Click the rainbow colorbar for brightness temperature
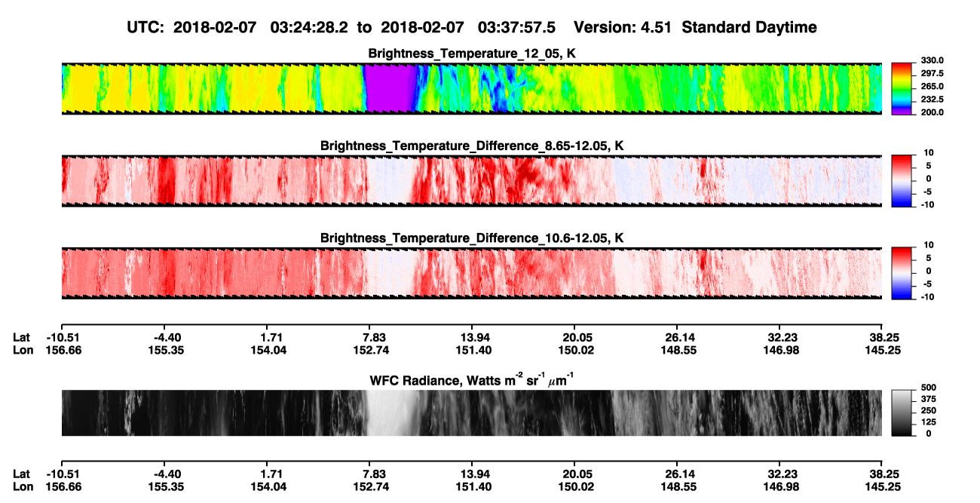 point(901,88)
